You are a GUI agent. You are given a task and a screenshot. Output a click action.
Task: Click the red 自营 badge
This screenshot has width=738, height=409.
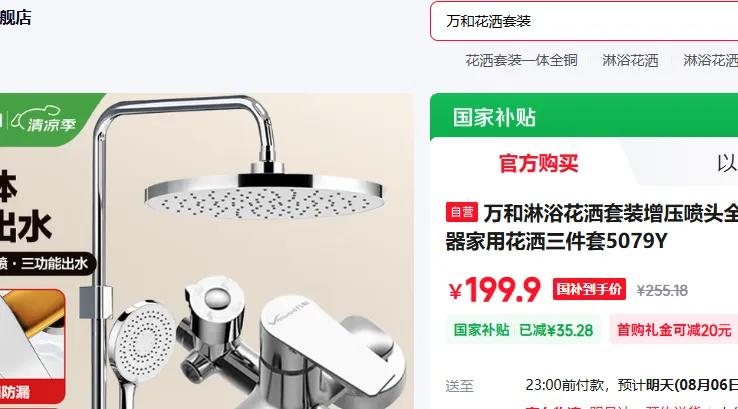coord(462,212)
